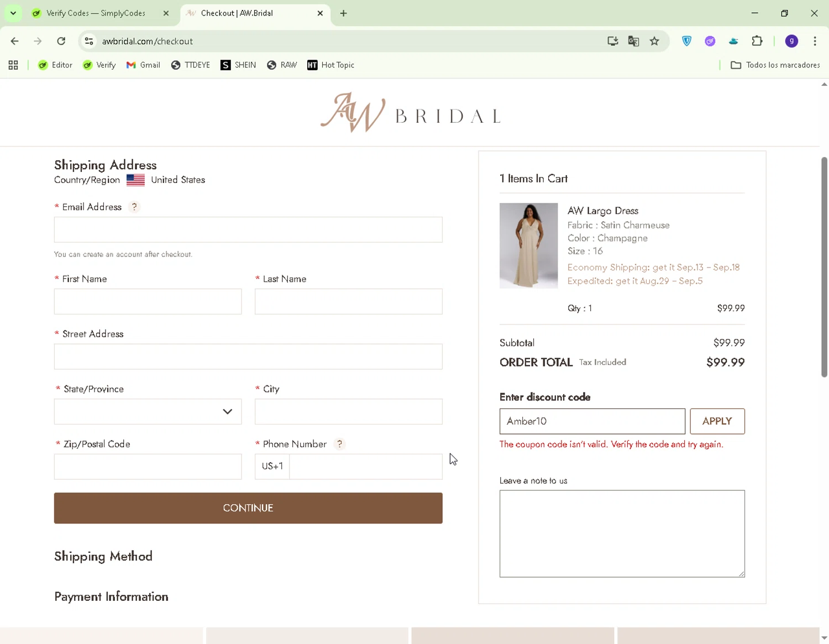Click the purple round extension icon
The width and height of the screenshot is (829, 644).
point(710,41)
